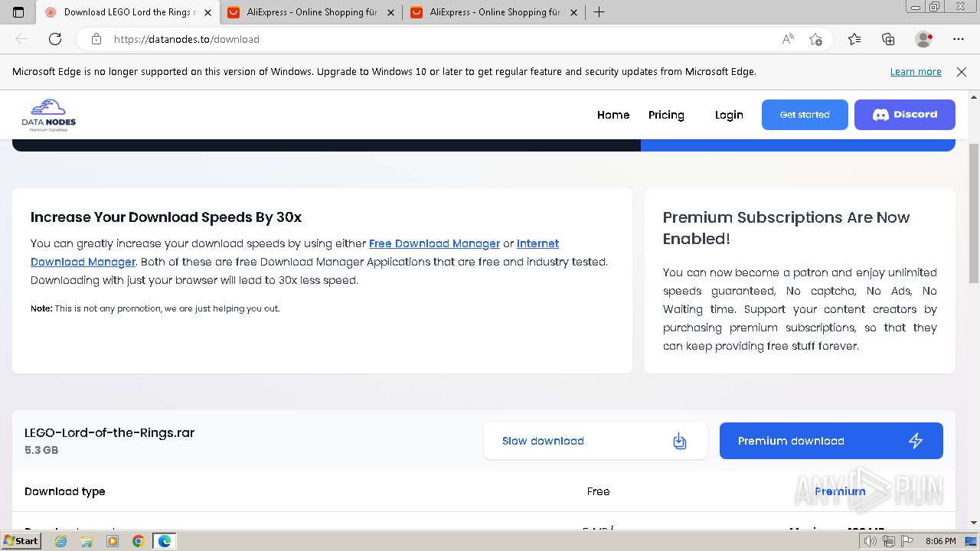Click the LEGO-Lord-of-the-Rings.rar file name
The height and width of the screenshot is (551, 980).
tap(109, 432)
